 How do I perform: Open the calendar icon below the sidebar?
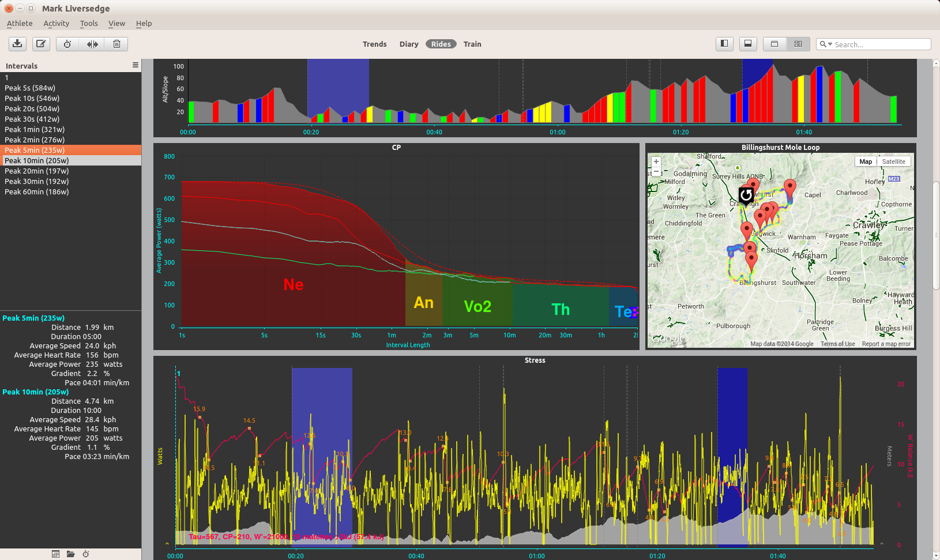coord(55,554)
